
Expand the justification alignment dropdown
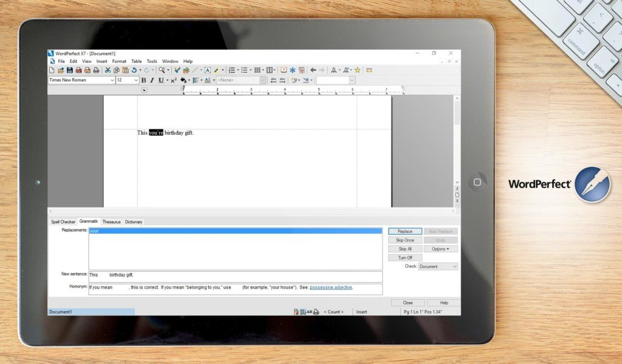202,80
